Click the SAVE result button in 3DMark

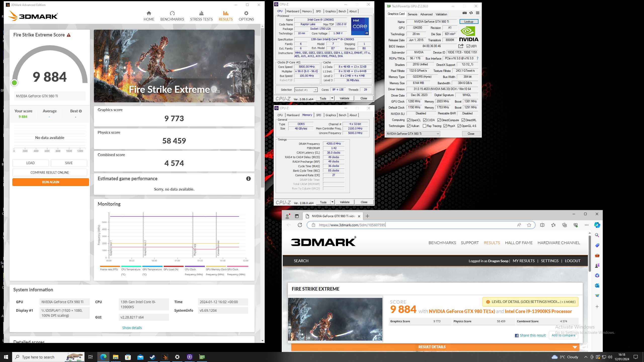pyautogui.click(x=69, y=163)
